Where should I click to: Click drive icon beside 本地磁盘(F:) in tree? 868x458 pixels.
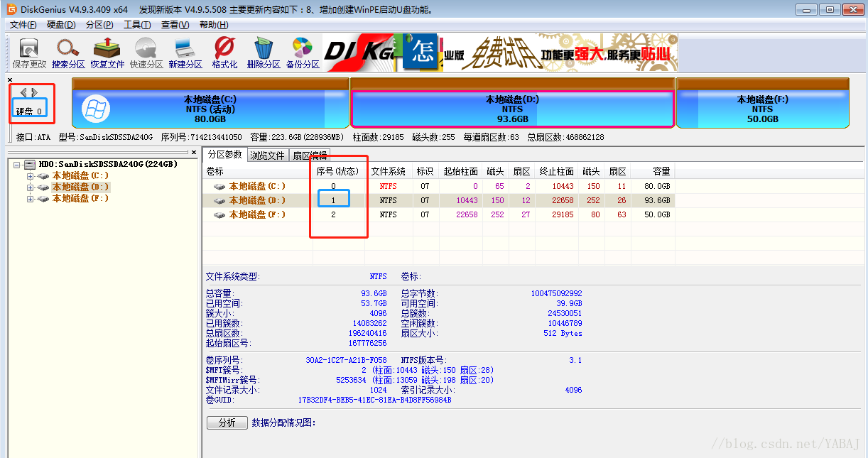tap(43, 199)
